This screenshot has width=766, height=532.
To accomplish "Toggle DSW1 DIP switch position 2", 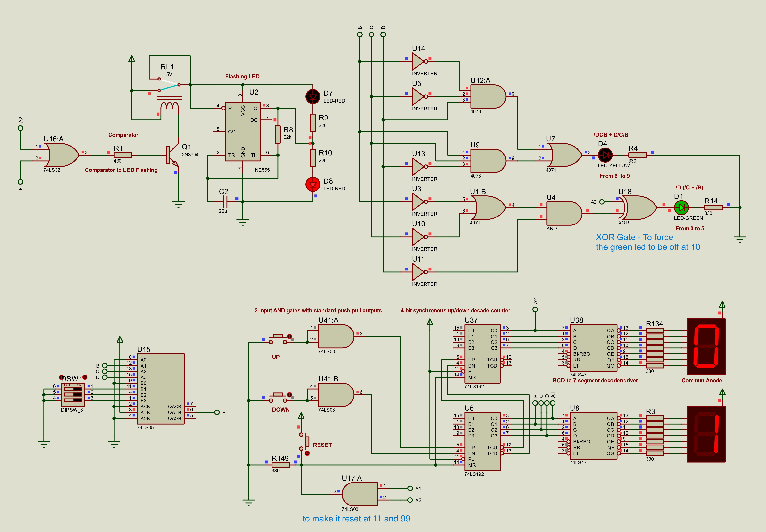I will pos(73,394).
